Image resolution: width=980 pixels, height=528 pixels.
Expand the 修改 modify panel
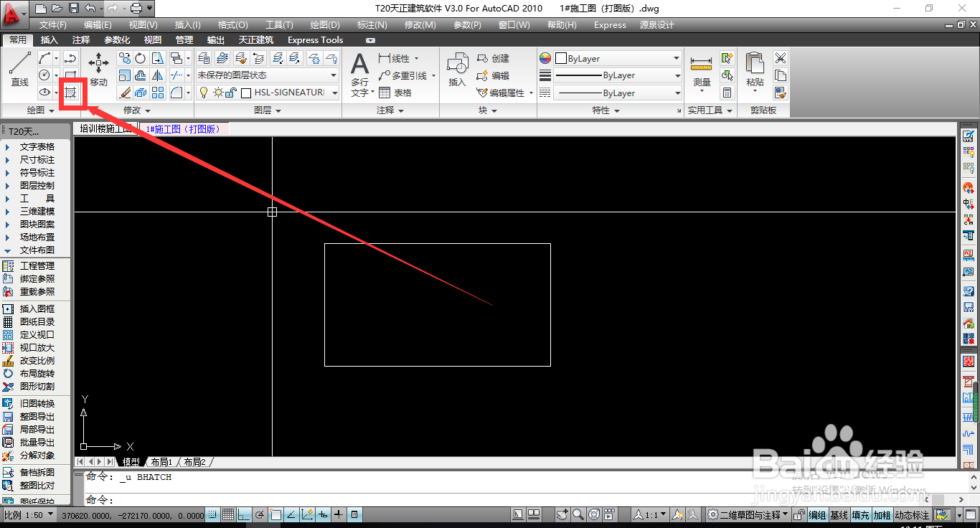137,110
